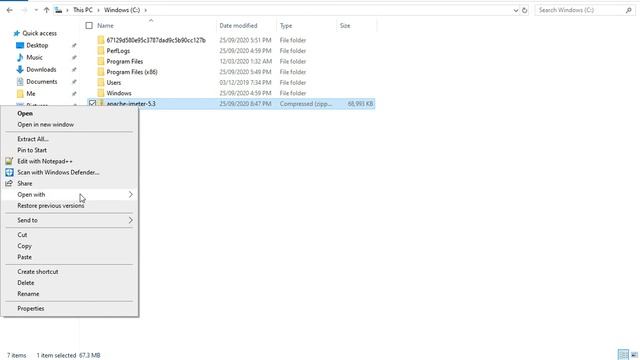The width and height of the screenshot is (640, 360).
Task: Sort by the Size column header
Action: click(345, 26)
